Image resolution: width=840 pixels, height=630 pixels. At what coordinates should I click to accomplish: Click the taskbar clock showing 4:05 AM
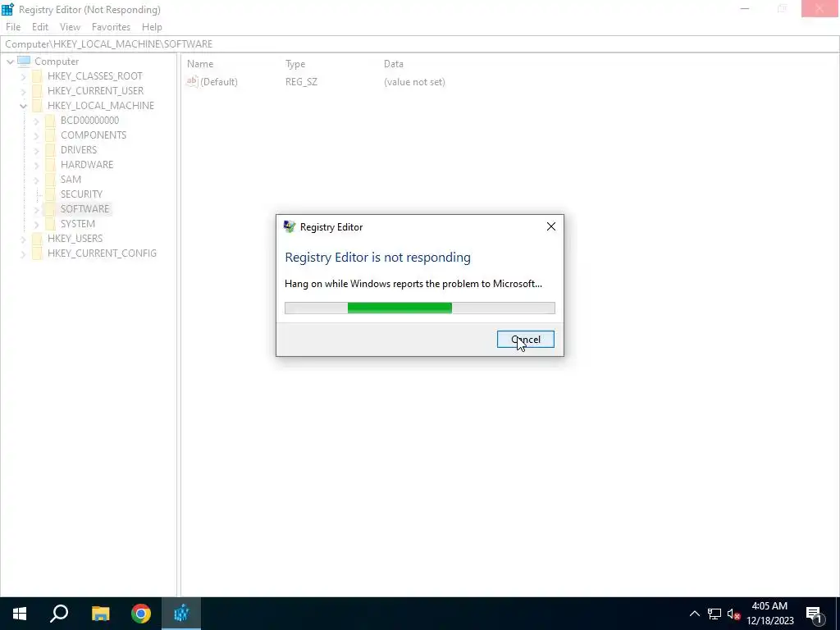coord(769,614)
